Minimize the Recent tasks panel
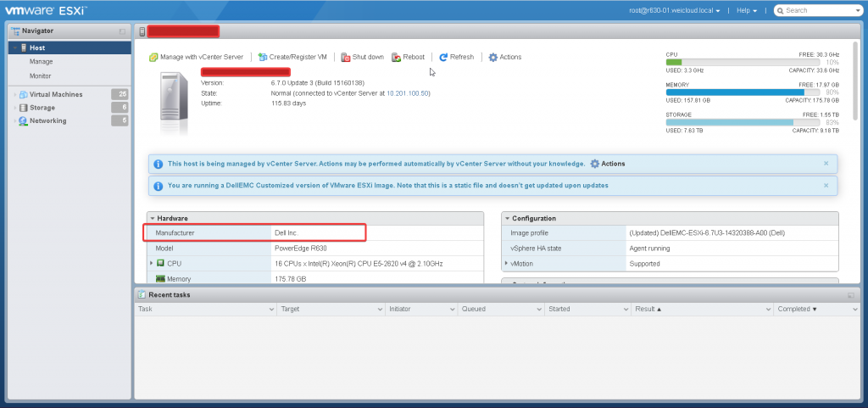 point(851,296)
